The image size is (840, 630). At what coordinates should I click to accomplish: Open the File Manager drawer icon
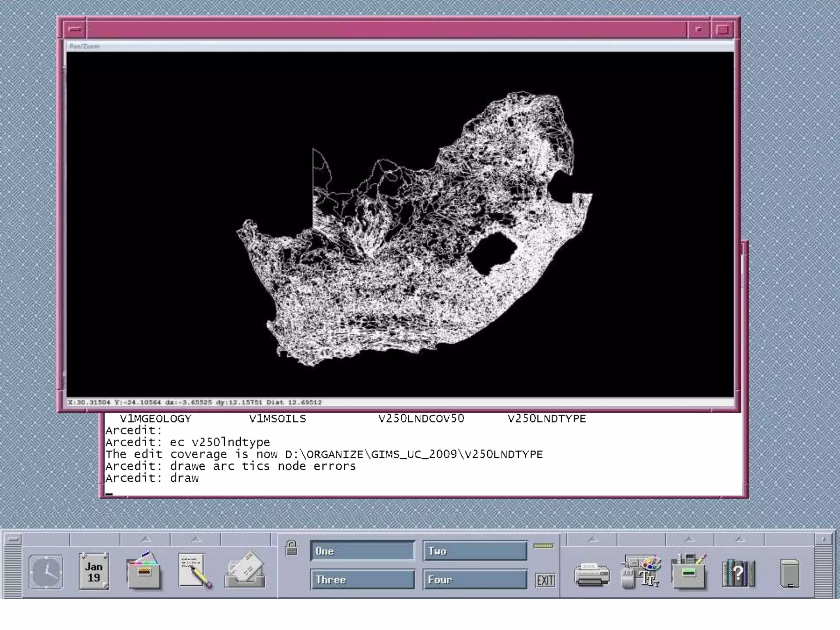[144, 572]
